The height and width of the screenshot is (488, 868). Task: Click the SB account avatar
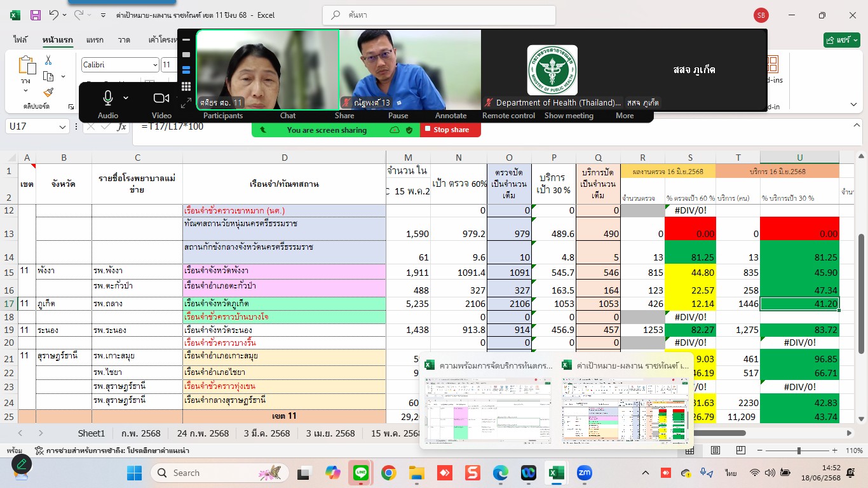point(761,15)
